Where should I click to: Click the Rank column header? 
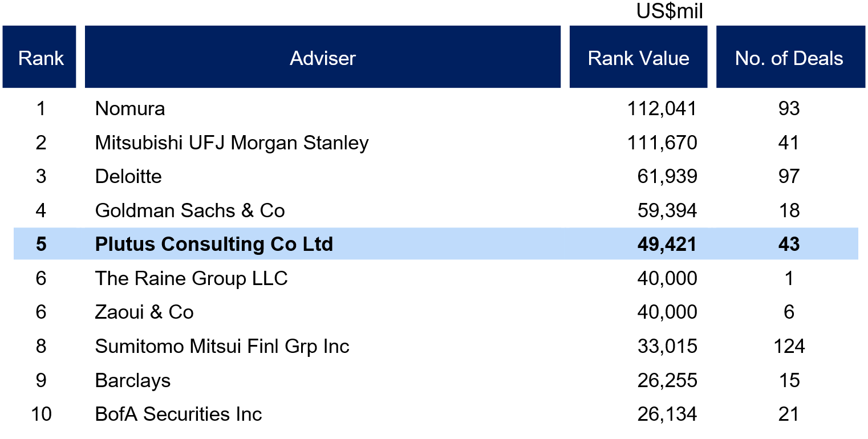point(39,57)
